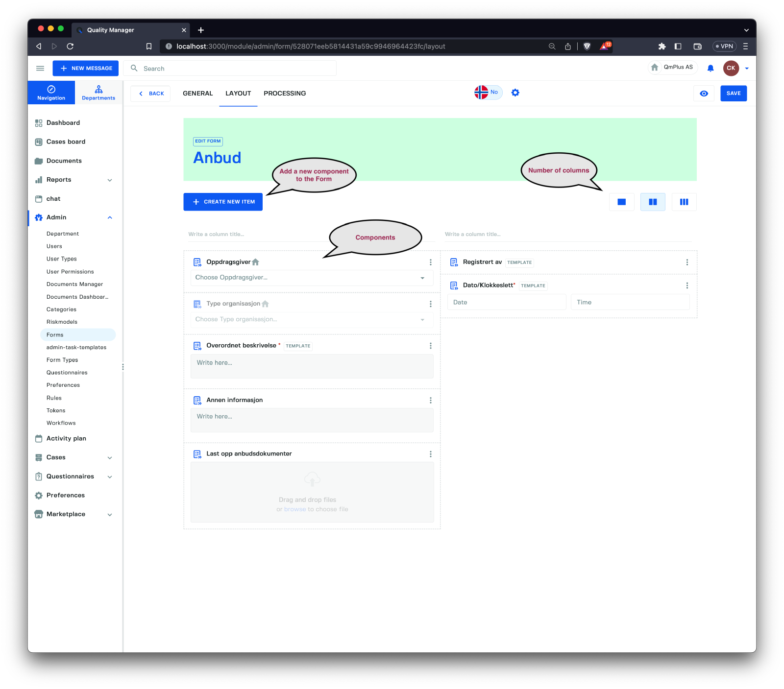Viewport: 784px width, 689px height.
Task: Collapse the Admin sidebar section
Action: click(109, 217)
